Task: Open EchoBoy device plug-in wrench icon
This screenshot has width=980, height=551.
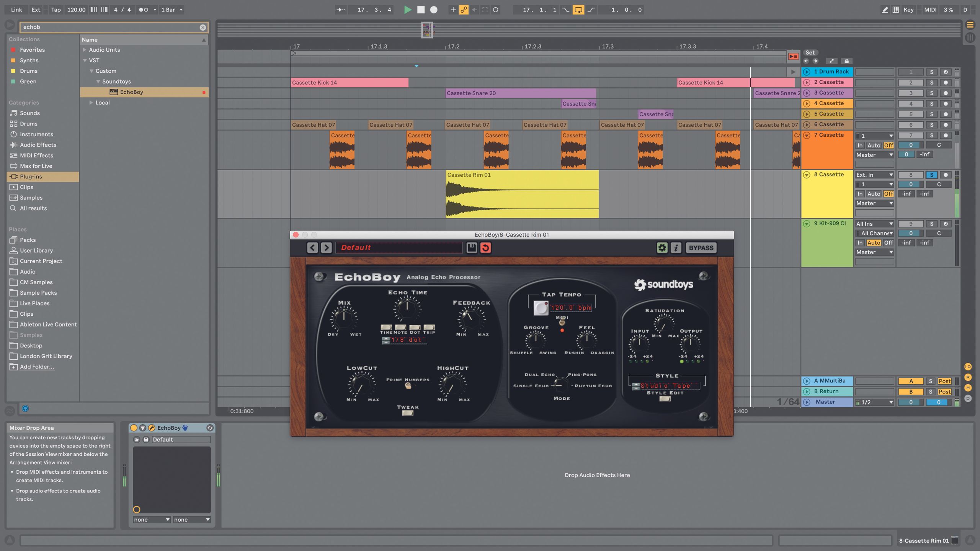Action: tap(152, 428)
